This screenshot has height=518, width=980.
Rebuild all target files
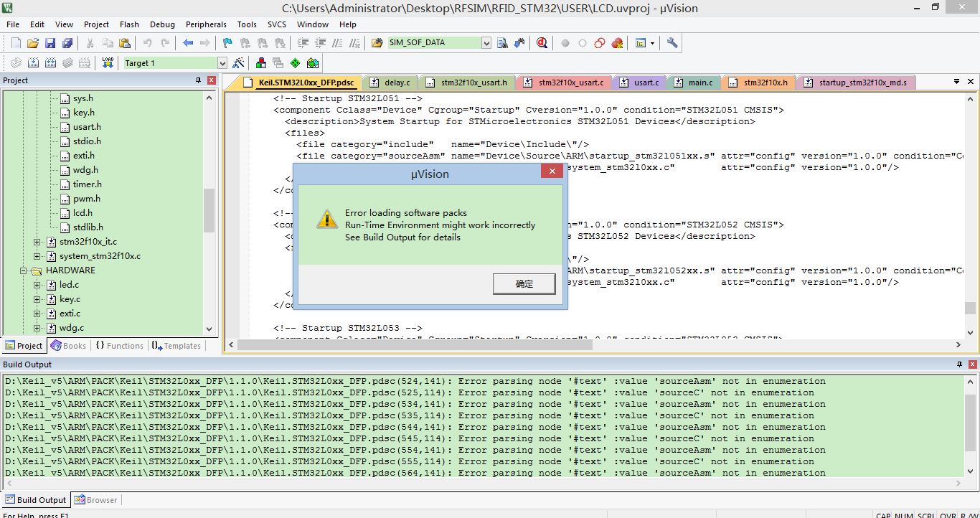click(x=50, y=63)
